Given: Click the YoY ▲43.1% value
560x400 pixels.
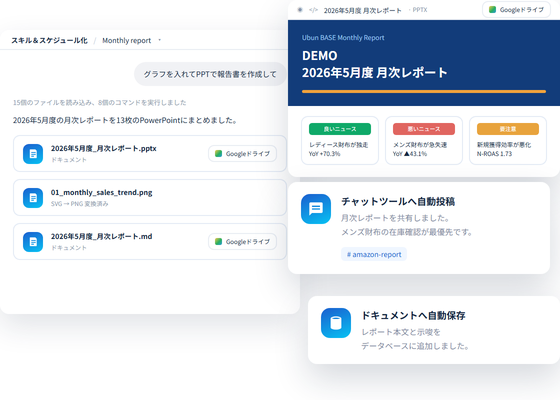Looking at the screenshot, I should point(410,154).
